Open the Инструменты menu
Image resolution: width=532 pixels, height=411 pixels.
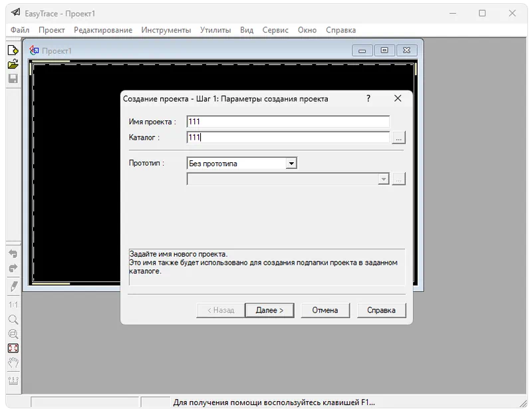pyautogui.click(x=166, y=30)
